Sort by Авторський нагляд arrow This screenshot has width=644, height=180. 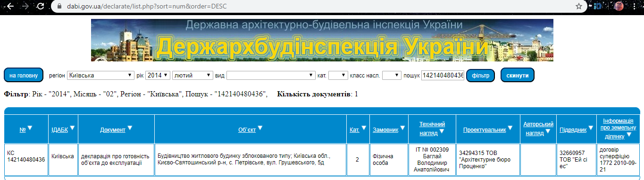pyautogui.click(x=548, y=132)
